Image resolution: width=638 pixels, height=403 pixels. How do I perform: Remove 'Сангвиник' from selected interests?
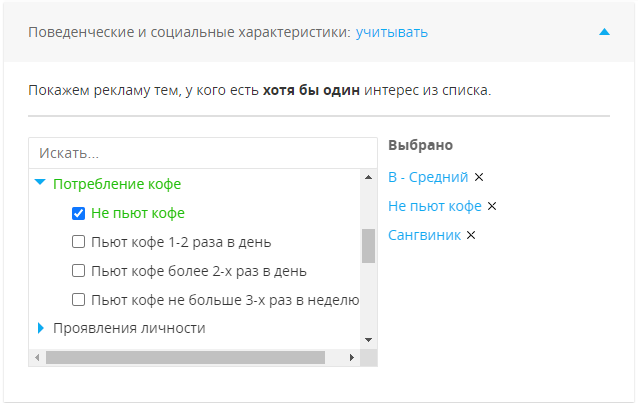[471, 235]
